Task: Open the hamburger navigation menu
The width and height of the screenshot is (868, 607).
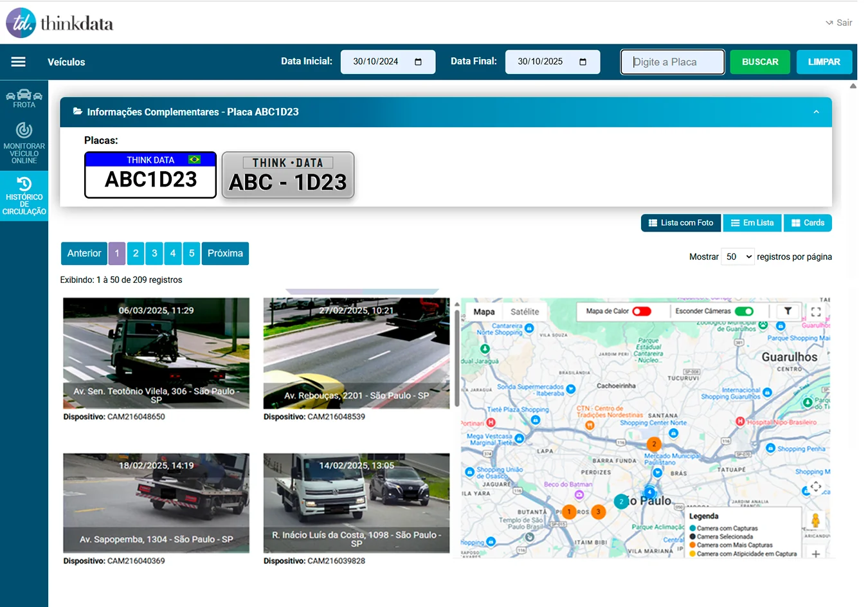Action: 19,62
